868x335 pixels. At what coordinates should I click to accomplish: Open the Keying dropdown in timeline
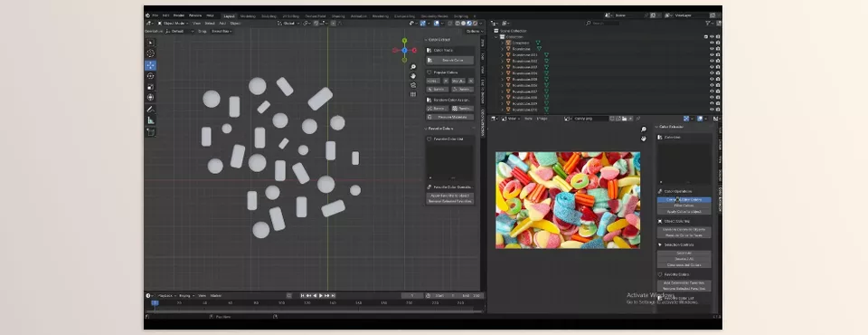(x=186, y=296)
